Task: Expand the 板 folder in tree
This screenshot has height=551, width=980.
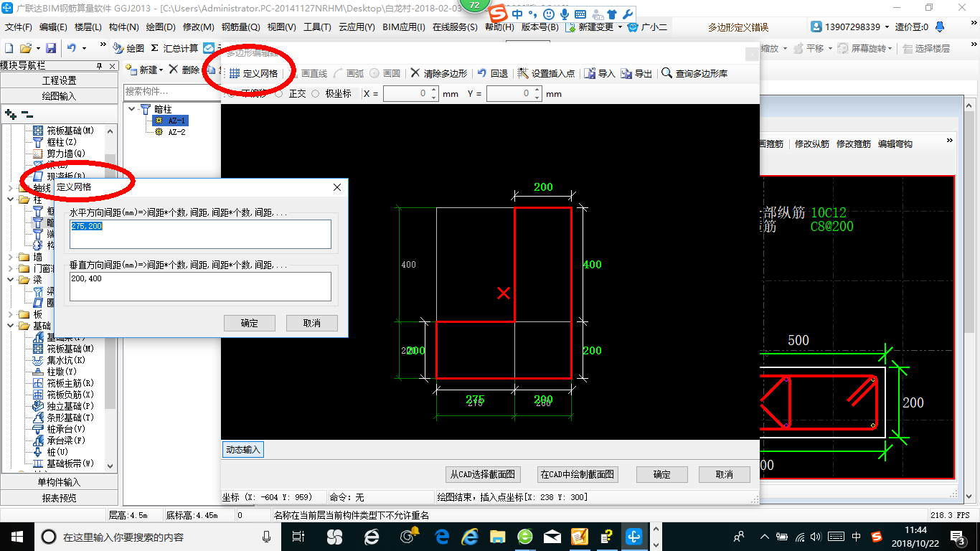Action: pyautogui.click(x=9, y=314)
